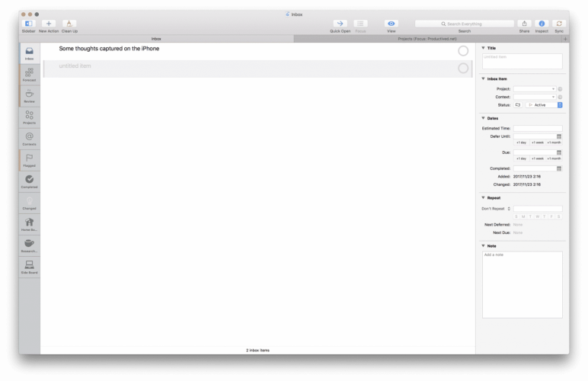The image size is (588, 381).
Task: Click the Estimated Time field
Action: point(538,128)
